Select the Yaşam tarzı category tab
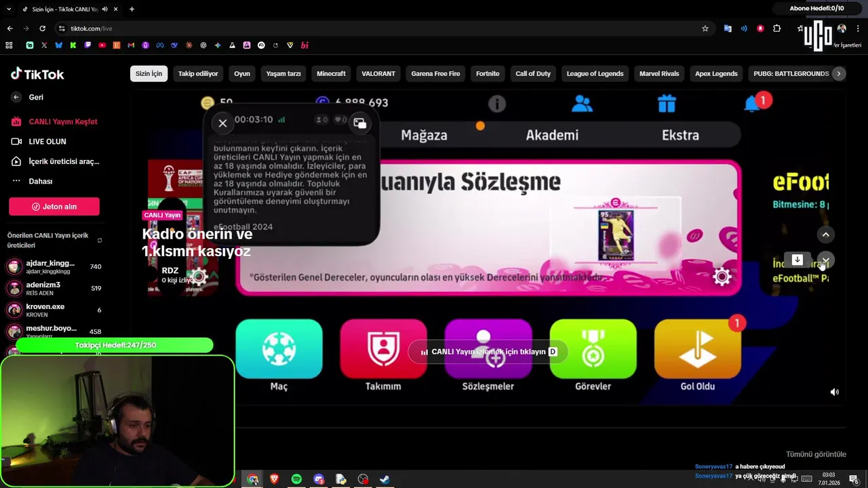The height and width of the screenshot is (488, 868). (283, 73)
